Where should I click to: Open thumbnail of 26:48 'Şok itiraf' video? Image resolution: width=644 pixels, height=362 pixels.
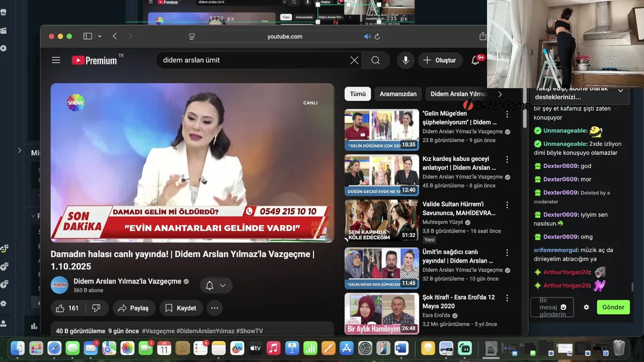[381, 313]
